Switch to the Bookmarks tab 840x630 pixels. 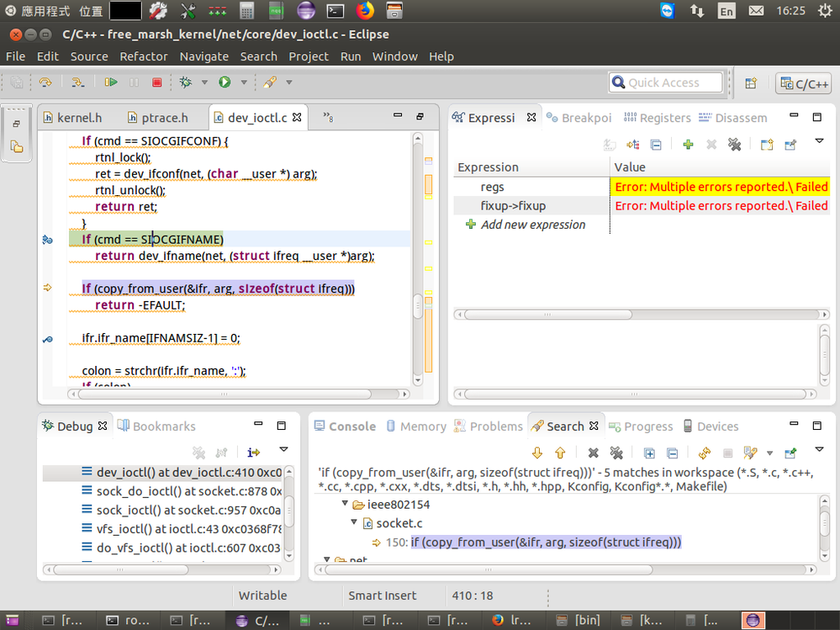click(157, 426)
